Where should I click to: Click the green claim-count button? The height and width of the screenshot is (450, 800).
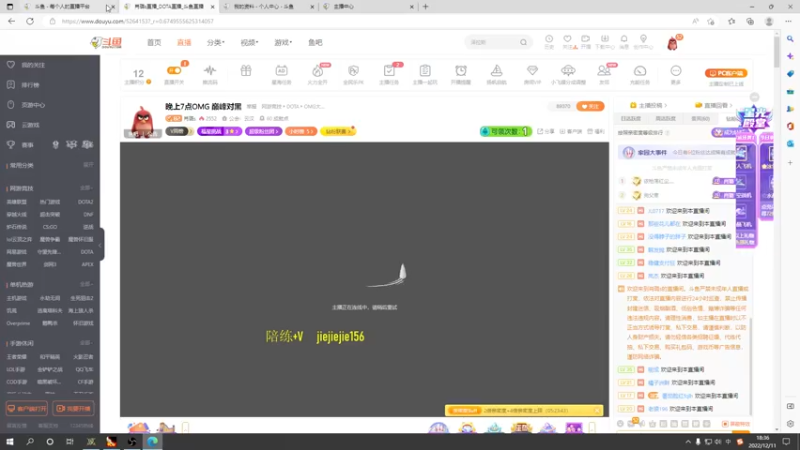(x=505, y=132)
